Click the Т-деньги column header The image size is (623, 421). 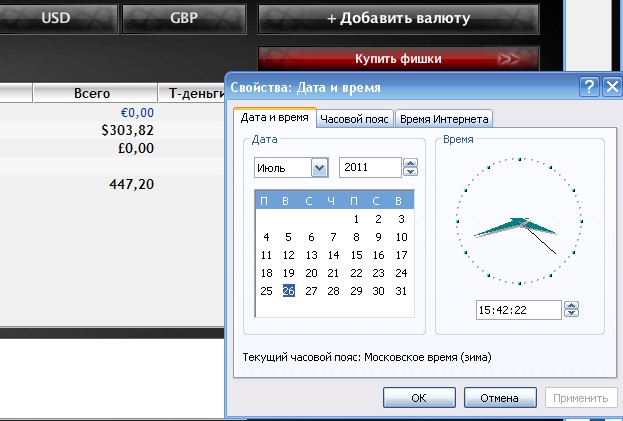[x=192, y=93]
